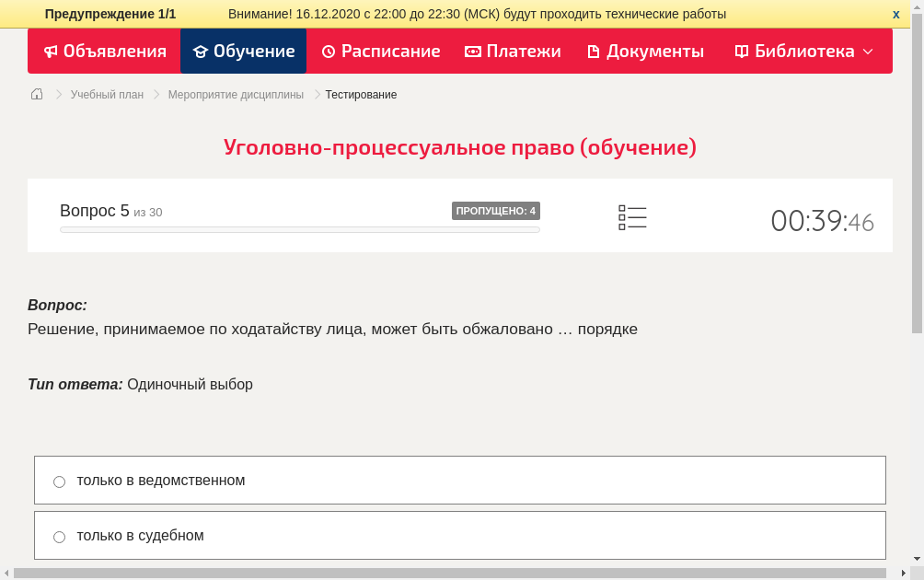Choose the first radio button answer
Viewport: 924px width, 580px height.
click(x=59, y=481)
